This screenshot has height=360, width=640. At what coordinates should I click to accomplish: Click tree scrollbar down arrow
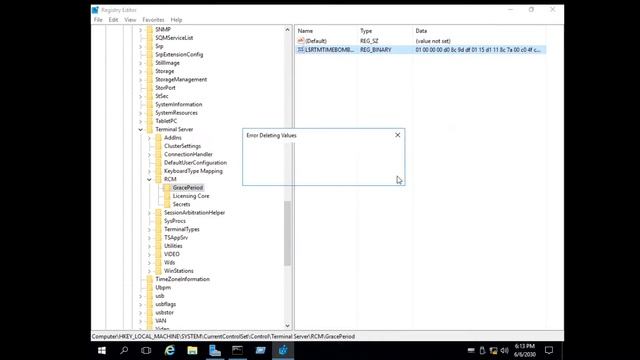(x=287, y=325)
